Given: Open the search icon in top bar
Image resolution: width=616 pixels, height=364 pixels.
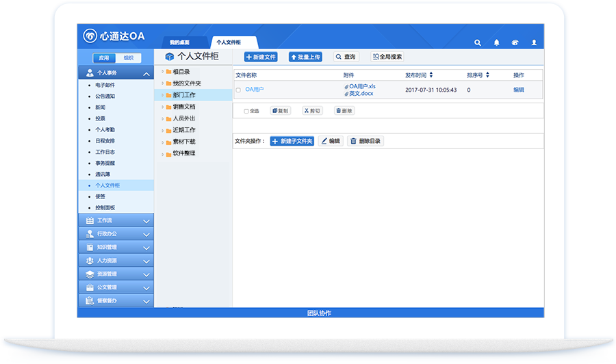Looking at the screenshot, I should 477,42.
